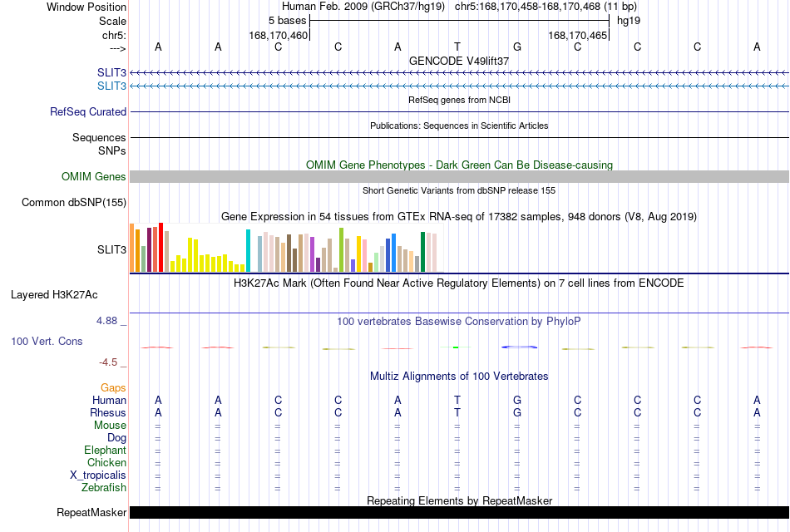Click the Common dbSNP(155) track label
Screen dimensions: 790x532
(73, 203)
